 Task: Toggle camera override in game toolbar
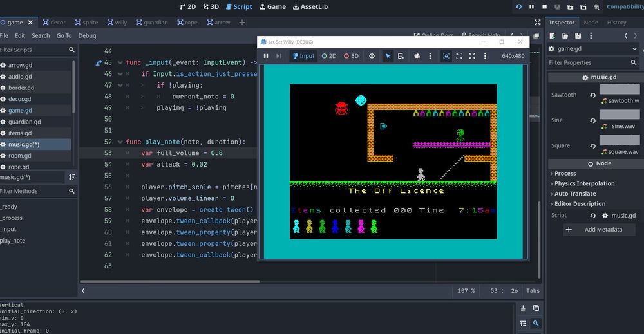click(x=417, y=56)
